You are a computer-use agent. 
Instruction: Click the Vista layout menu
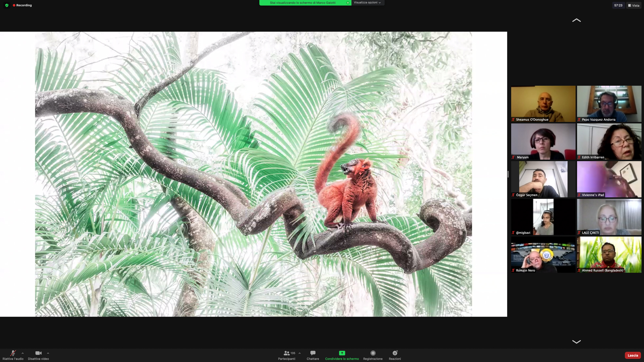634,5
